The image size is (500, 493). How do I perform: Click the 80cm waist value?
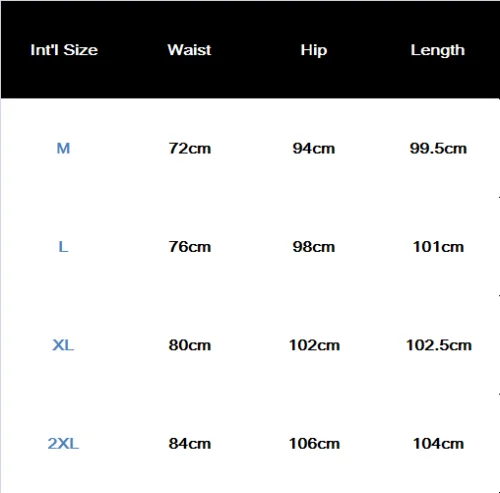point(190,345)
